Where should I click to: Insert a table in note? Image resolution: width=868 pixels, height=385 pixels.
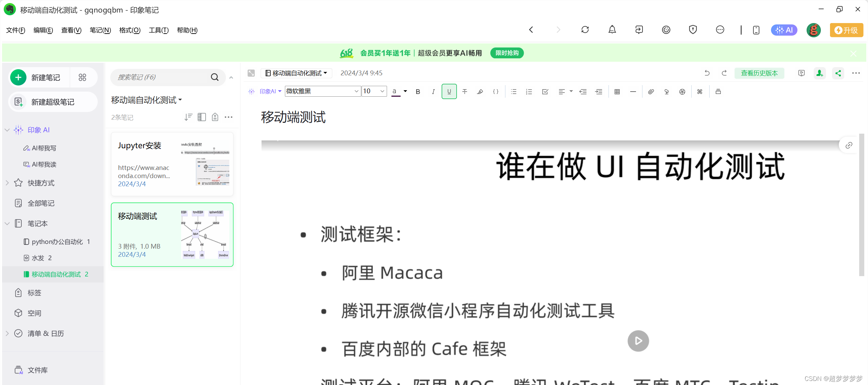pyautogui.click(x=617, y=92)
